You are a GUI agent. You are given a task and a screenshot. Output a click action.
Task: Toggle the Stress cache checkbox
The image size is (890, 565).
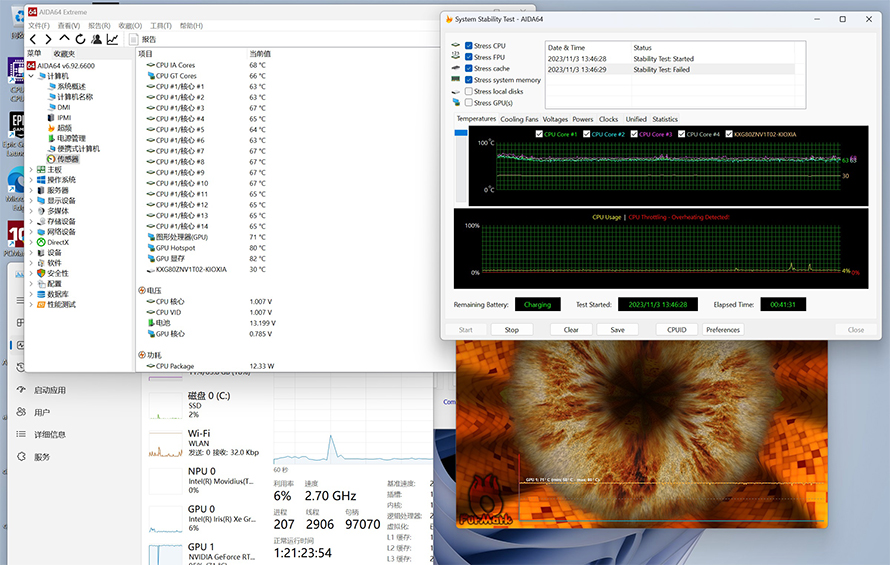(x=469, y=68)
